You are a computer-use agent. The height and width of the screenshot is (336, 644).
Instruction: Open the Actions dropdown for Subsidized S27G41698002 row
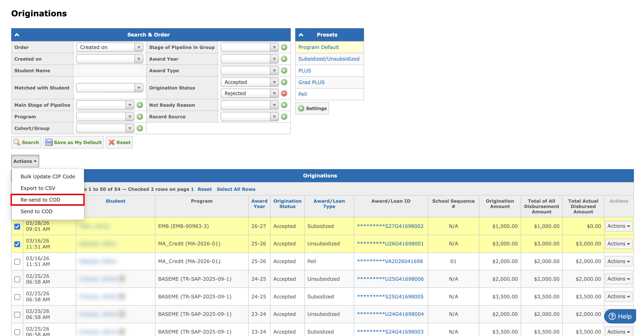point(618,226)
